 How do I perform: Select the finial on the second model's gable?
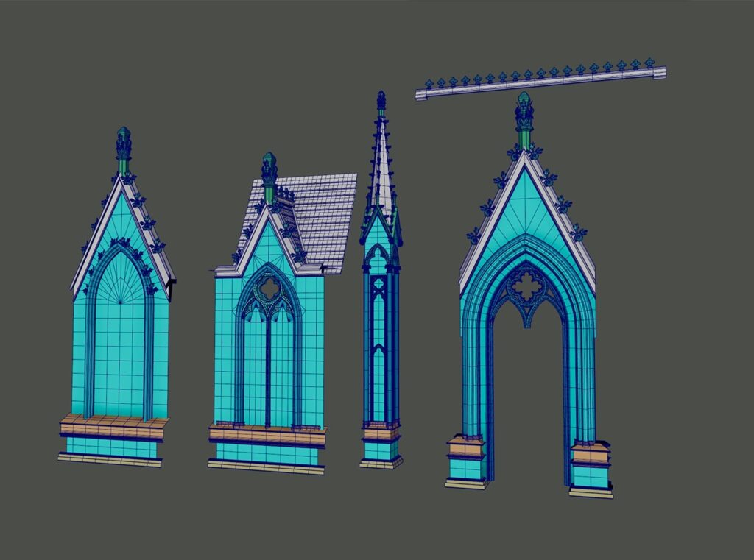point(267,163)
